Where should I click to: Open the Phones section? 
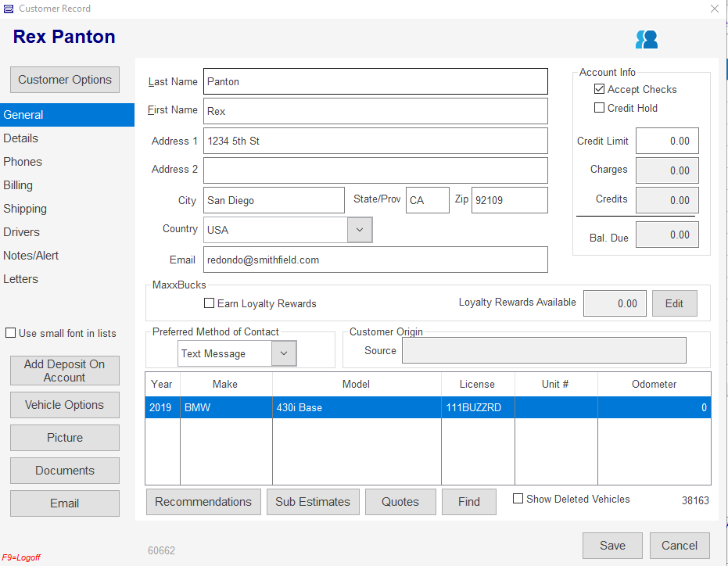point(67,162)
